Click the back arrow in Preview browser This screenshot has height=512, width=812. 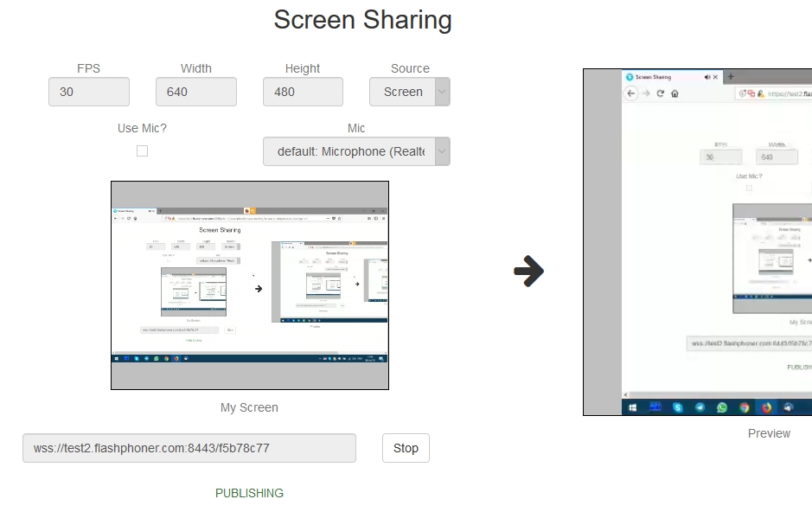(631, 93)
